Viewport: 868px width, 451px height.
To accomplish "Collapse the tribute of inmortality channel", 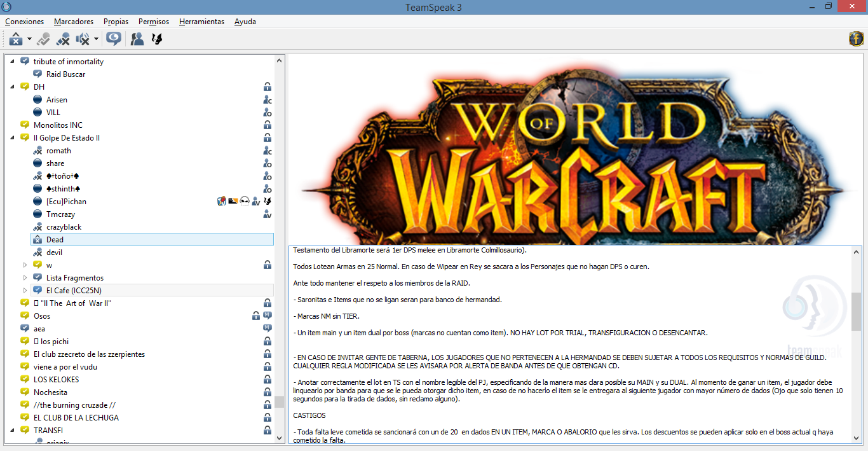I will tap(12, 62).
